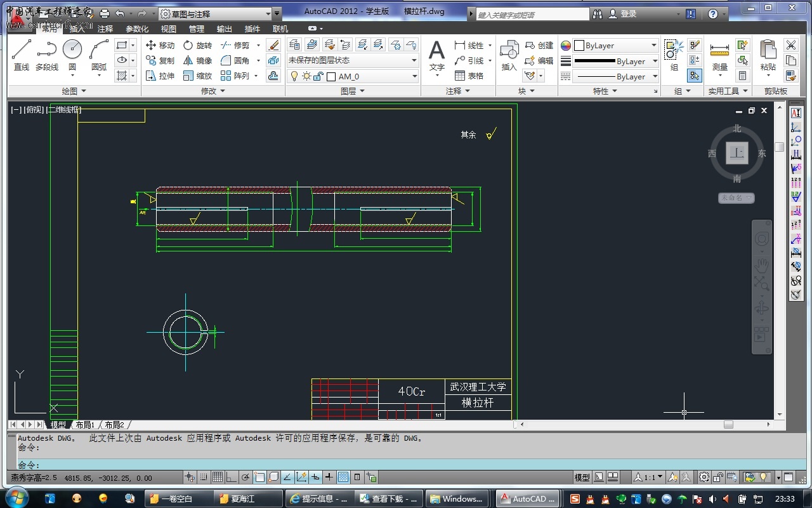
Task: Switch to the 管理 ribbon tab
Action: [x=197, y=29]
